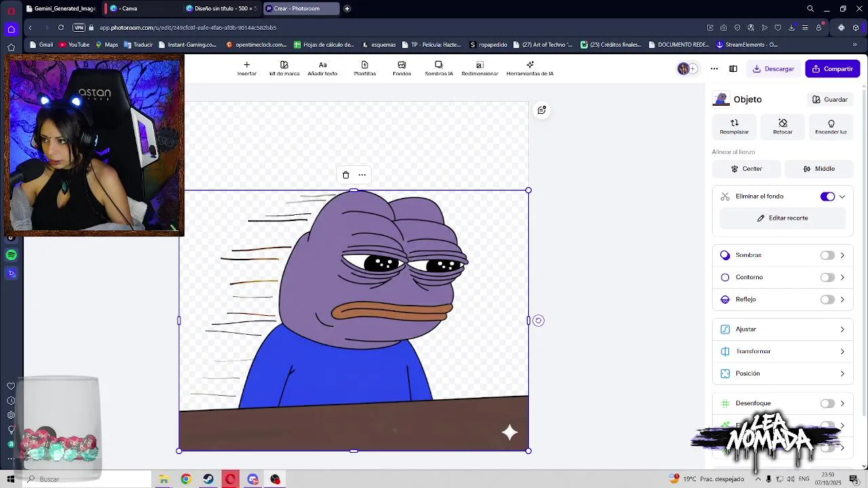Click Compartir button

pyautogui.click(x=833, y=68)
